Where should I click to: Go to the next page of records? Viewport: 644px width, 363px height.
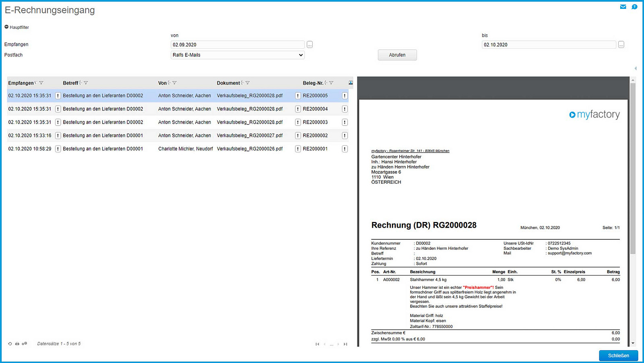(338, 344)
